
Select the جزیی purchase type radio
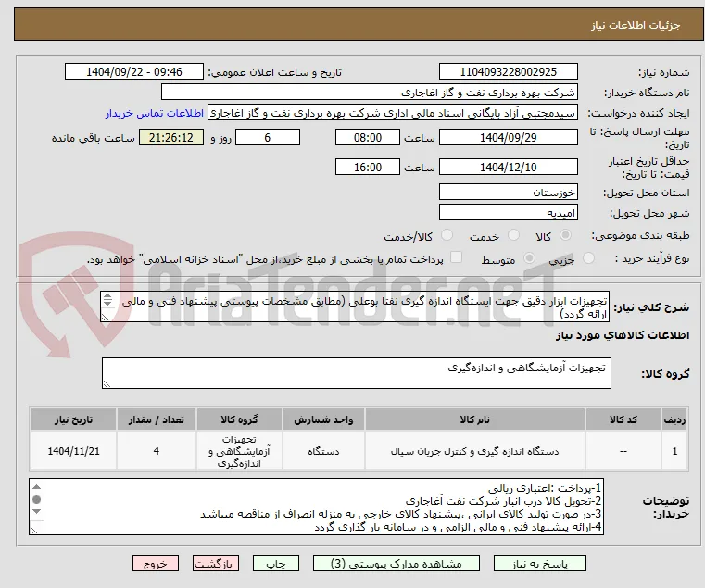(x=588, y=258)
